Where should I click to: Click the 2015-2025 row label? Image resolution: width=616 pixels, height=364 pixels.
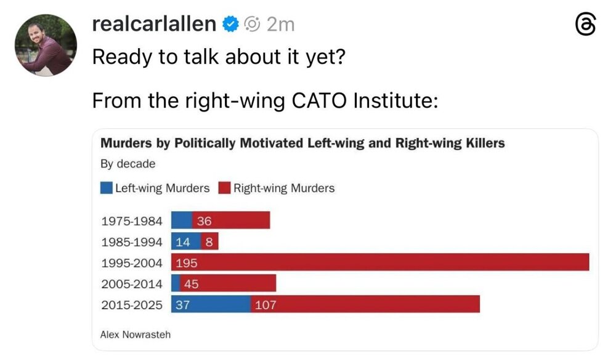131,304
